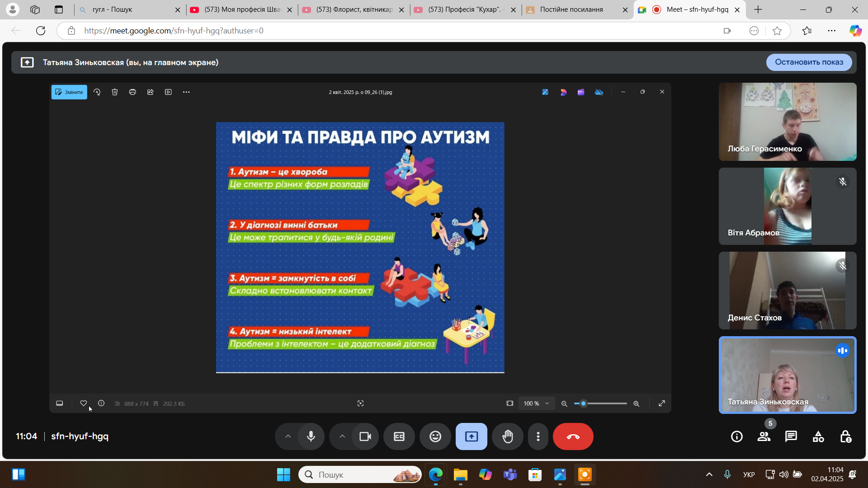
Task: Refresh the Meet page
Action: tap(41, 31)
